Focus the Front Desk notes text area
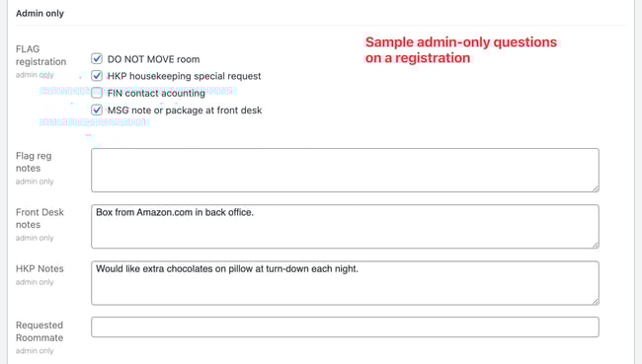This screenshot has height=364, width=642. tap(345, 227)
